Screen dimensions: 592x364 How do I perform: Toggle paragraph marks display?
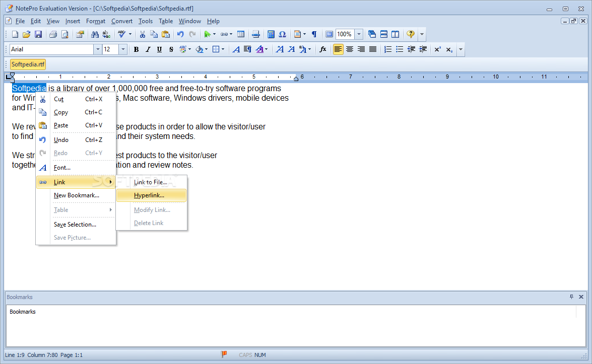pyautogui.click(x=314, y=34)
